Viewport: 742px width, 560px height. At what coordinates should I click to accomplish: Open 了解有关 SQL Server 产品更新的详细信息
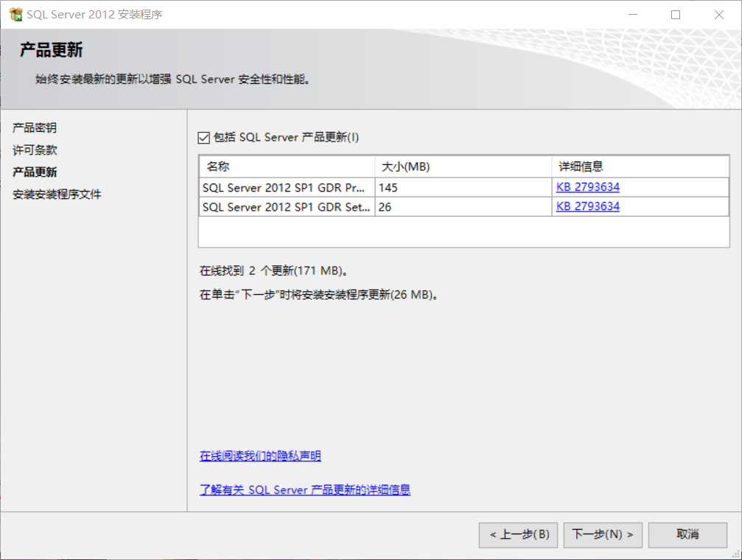point(305,489)
